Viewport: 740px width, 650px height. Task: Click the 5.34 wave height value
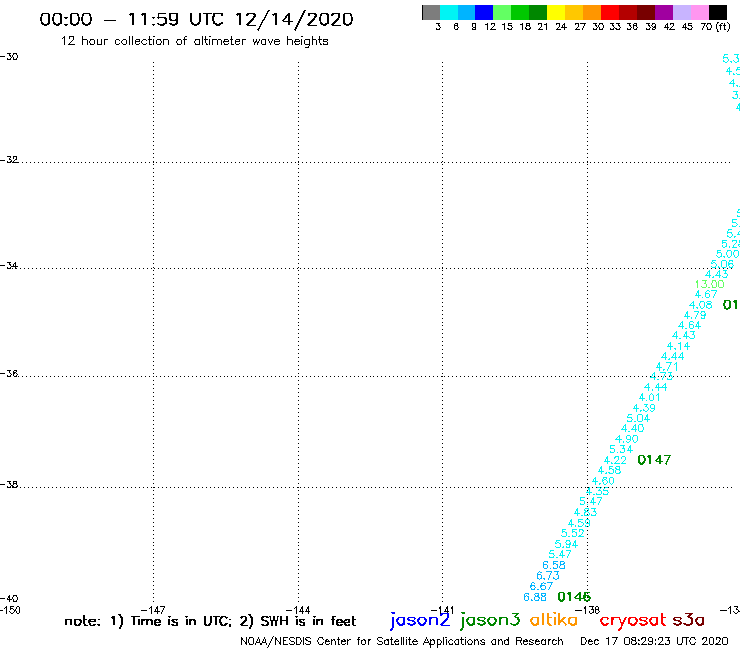pyautogui.click(x=621, y=449)
